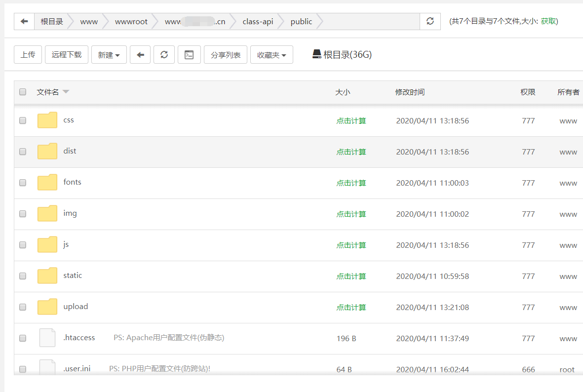
Task: Click the sort arrow beside 文件名
Action: point(66,91)
